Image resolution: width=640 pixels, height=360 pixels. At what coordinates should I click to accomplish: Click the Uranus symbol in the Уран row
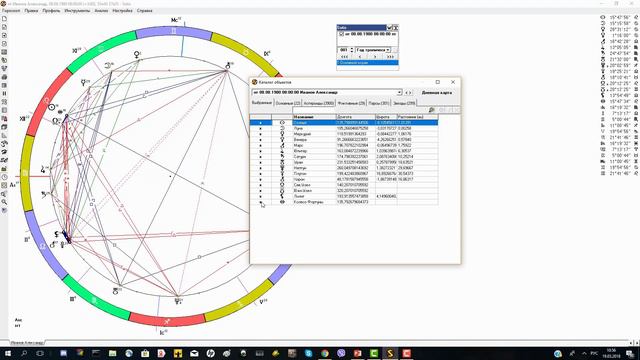[x=282, y=162]
